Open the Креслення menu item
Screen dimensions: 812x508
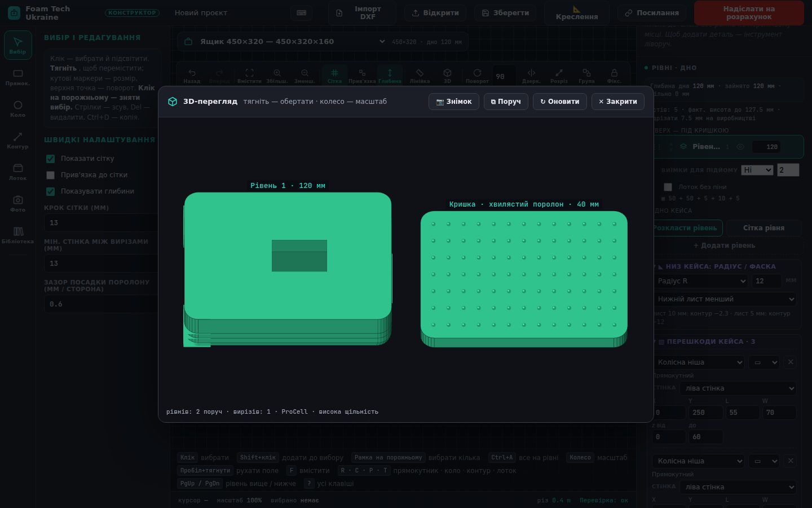tap(576, 12)
